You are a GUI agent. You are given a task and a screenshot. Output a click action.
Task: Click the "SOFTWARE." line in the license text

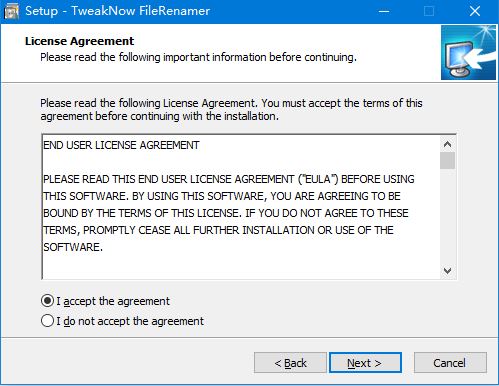pos(73,247)
